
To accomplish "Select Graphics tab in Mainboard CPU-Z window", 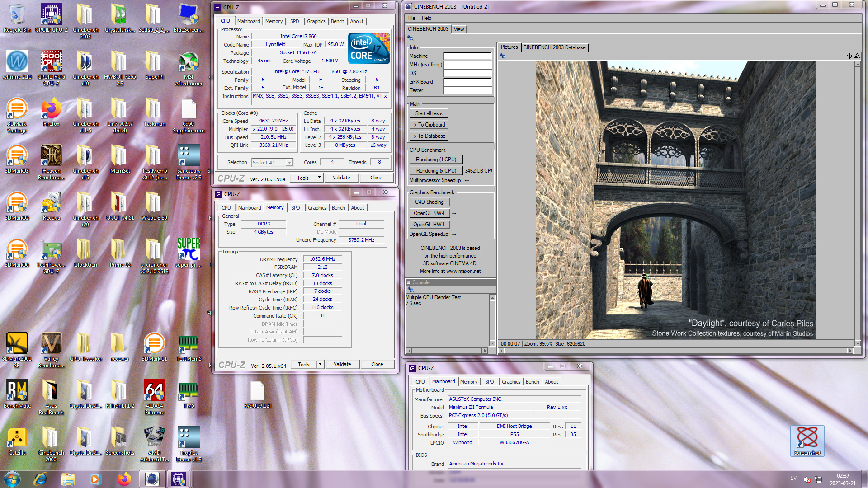I will tap(511, 382).
